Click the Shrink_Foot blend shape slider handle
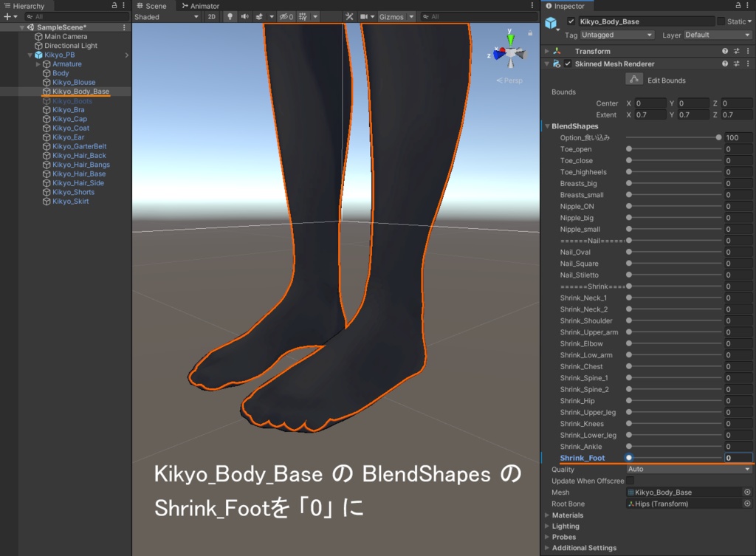This screenshot has height=556, width=756. click(629, 458)
